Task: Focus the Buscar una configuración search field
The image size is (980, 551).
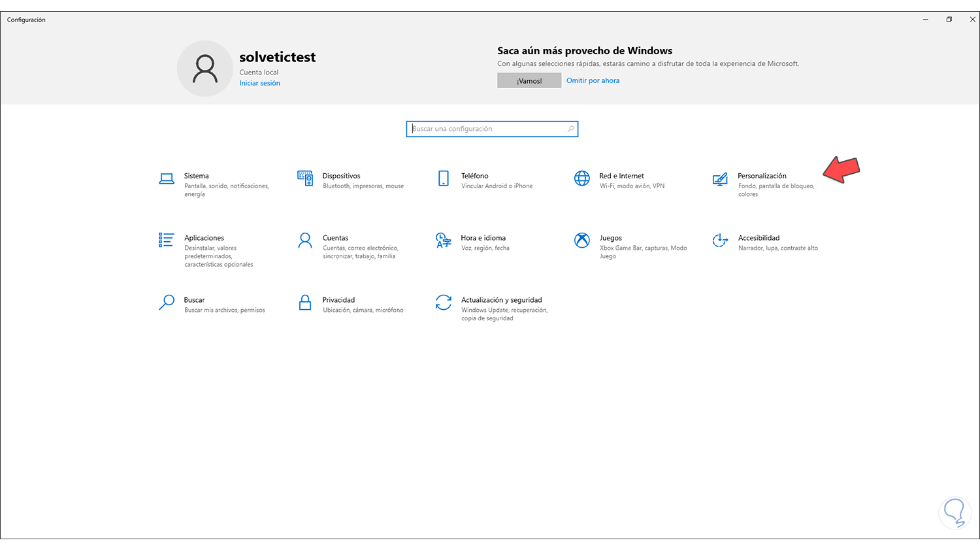Action: pyautogui.click(x=487, y=129)
